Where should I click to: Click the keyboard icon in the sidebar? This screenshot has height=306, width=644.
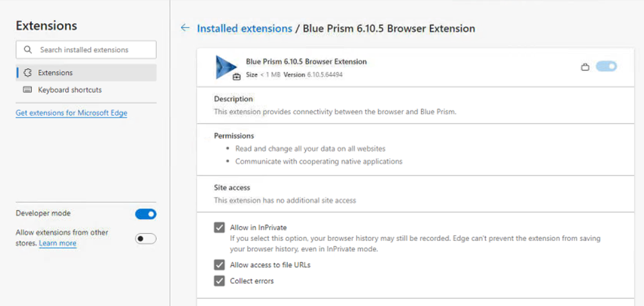[x=28, y=90]
